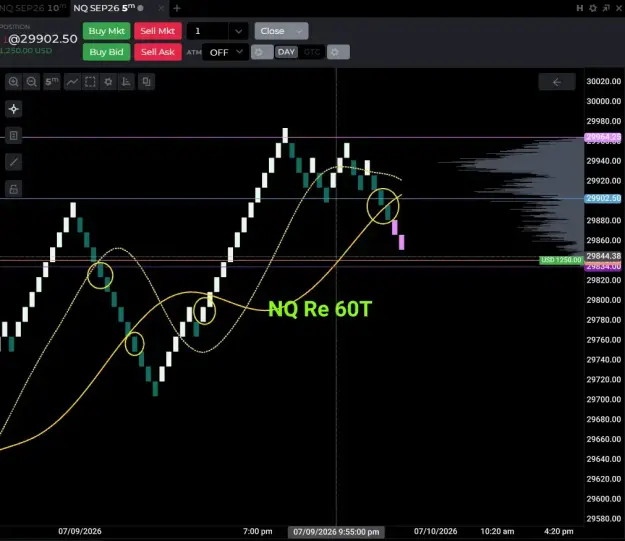Click the Sell Ask button
This screenshot has height=541, width=625.
point(158,52)
